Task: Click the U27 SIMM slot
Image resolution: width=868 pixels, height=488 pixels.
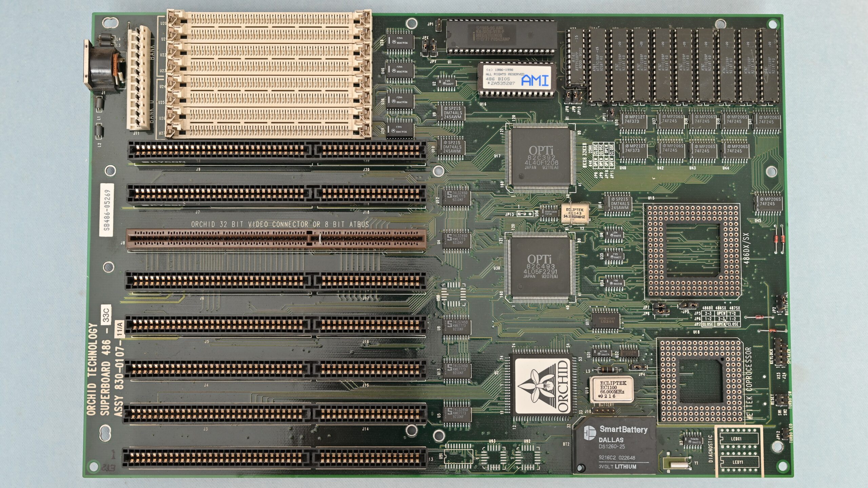Action: tap(269, 129)
